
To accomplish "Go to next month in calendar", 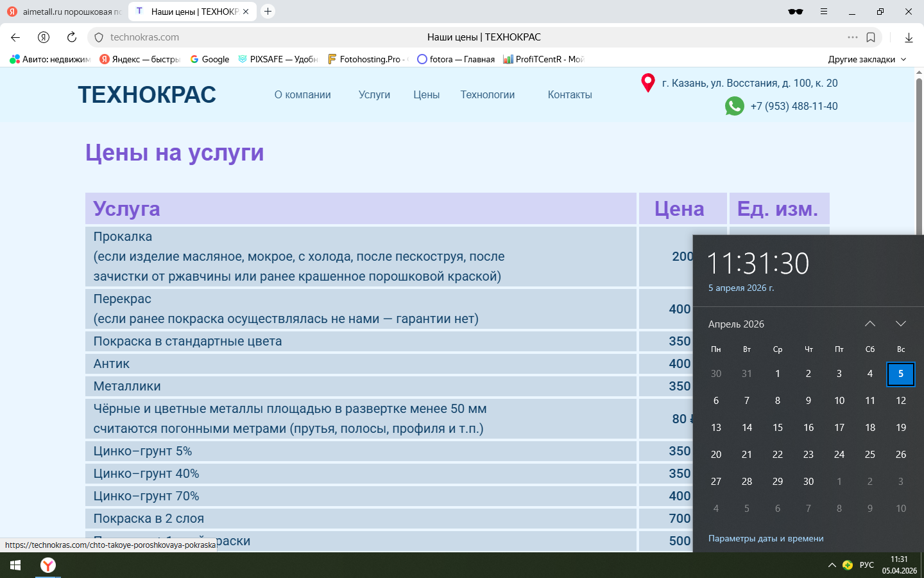I will pyautogui.click(x=901, y=324).
